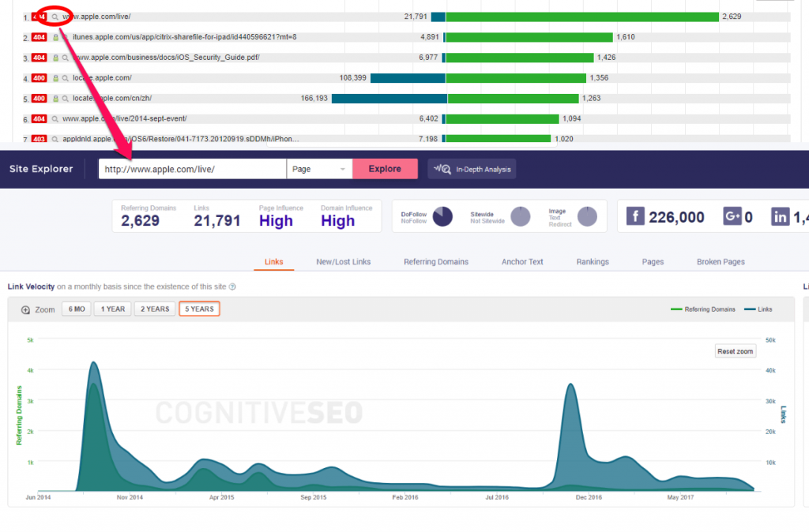Open www.apple.com/live/2014-sept-event/ link

[124, 118]
